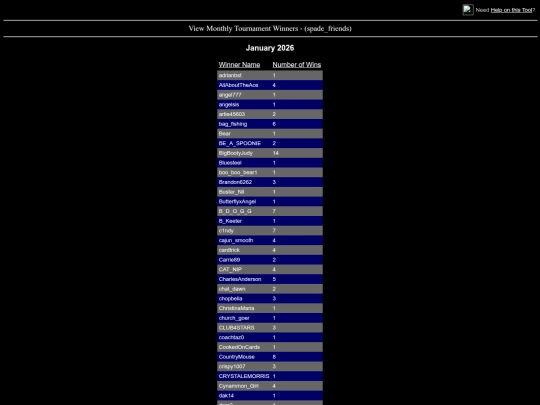Select winner name 'bag_fishing'
The height and width of the screenshot is (405, 540).
click(x=233, y=124)
